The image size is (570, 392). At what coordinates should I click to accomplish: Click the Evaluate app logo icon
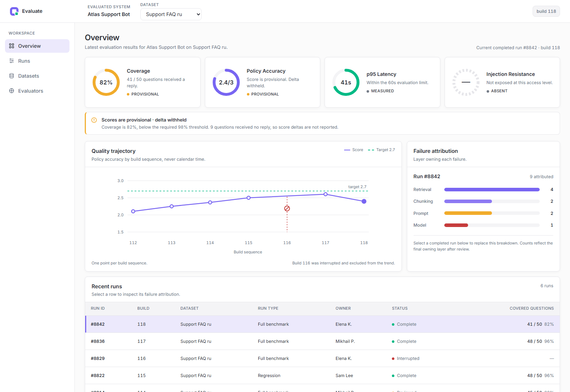[14, 11]
